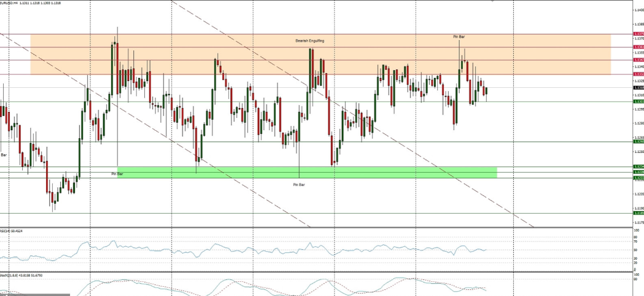Viewport: 644px width, 296px height.
Task: Select the Pin Bar label above the orange zone
Action: (x=459, y=37)
